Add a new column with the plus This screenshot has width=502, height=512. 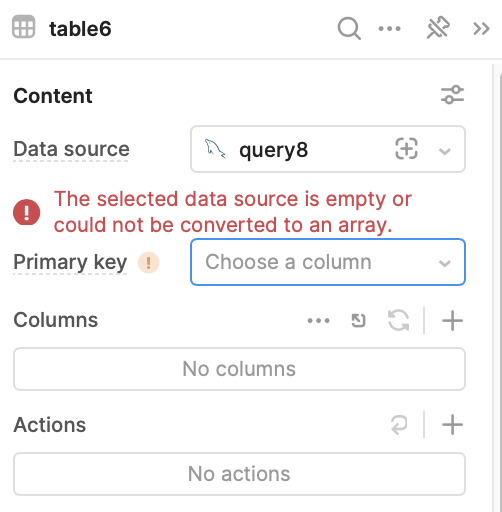tap(452, 321)
